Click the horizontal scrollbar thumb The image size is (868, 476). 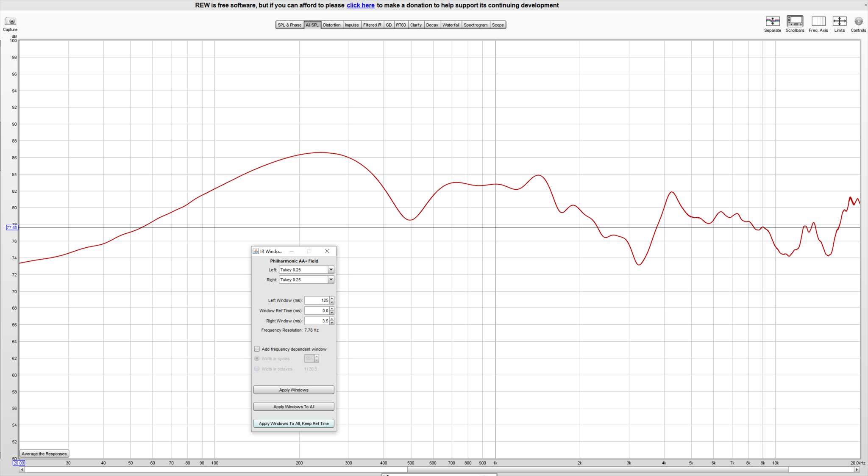pyautogui.click(x=598, y=469)
